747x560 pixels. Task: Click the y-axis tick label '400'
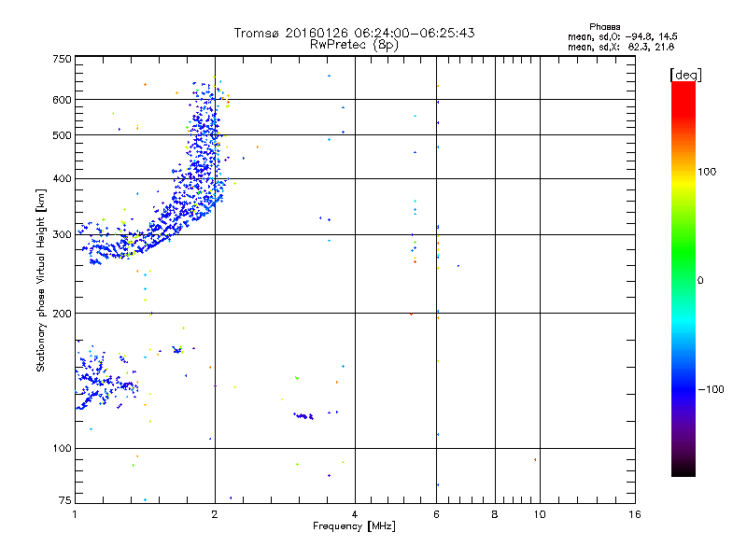[62, 178]
